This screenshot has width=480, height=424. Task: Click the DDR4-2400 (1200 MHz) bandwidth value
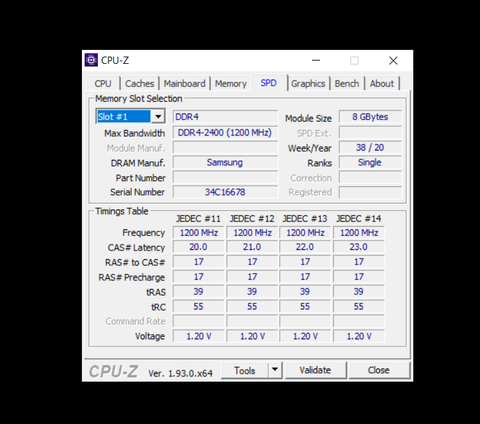point(225,133)
